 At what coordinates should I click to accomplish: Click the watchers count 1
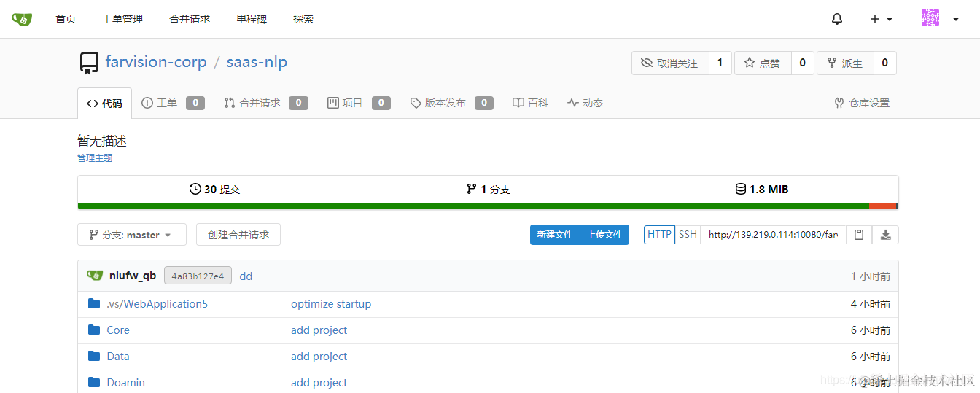click(x=720, y=63)
